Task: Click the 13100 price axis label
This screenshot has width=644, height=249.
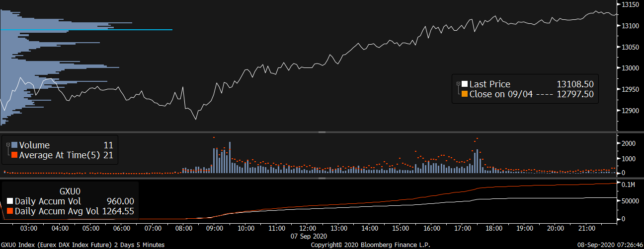Action: tap(630, 26)
